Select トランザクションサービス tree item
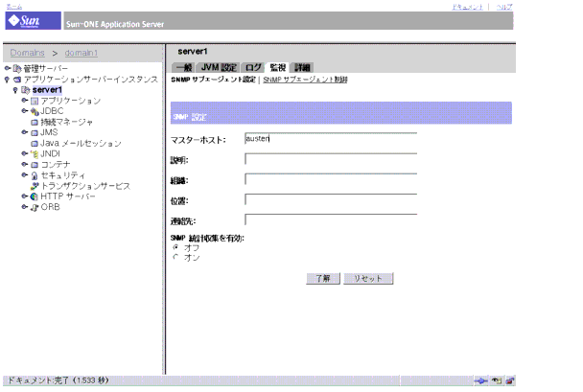Screen dimensions: 583x392 [85, 186]
